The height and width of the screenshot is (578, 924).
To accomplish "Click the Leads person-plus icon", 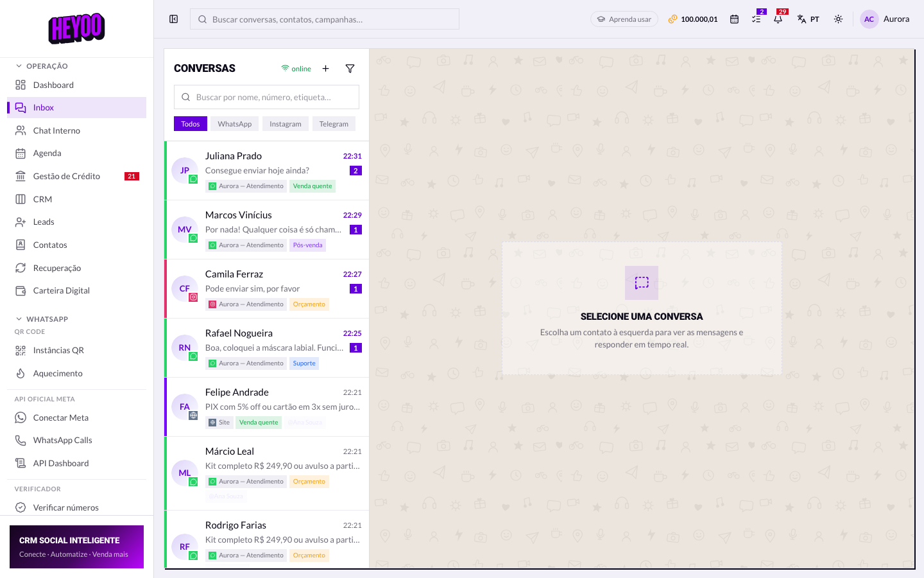I will 21,222.
